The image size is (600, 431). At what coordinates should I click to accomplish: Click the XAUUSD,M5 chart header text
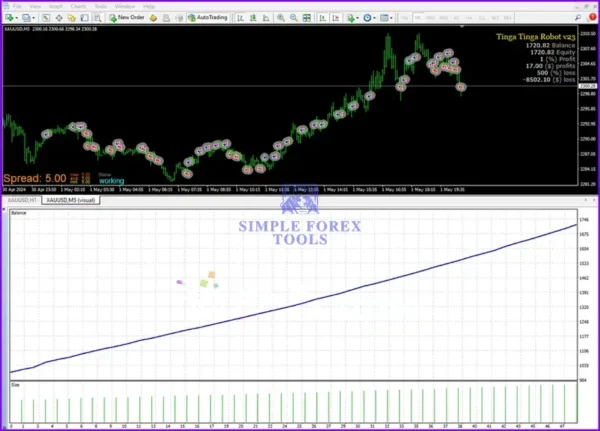(x=51, y=29)
